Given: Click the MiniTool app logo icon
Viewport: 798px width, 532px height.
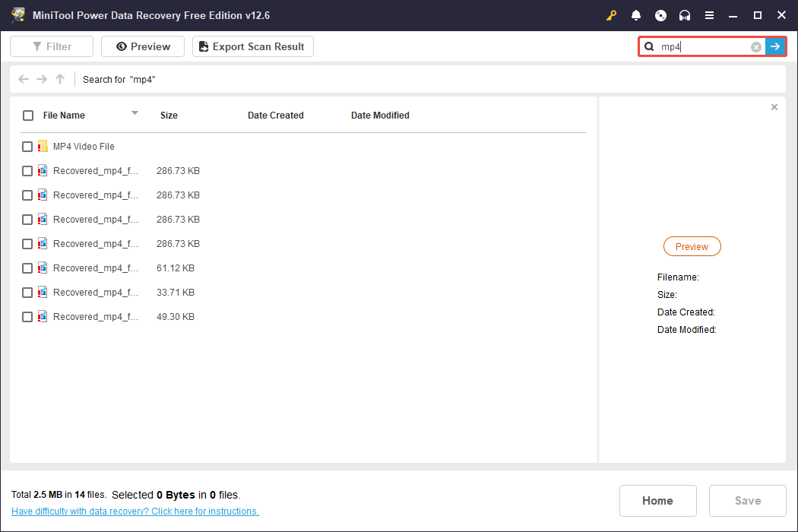Looking at the screenshot, I should 18,14.
